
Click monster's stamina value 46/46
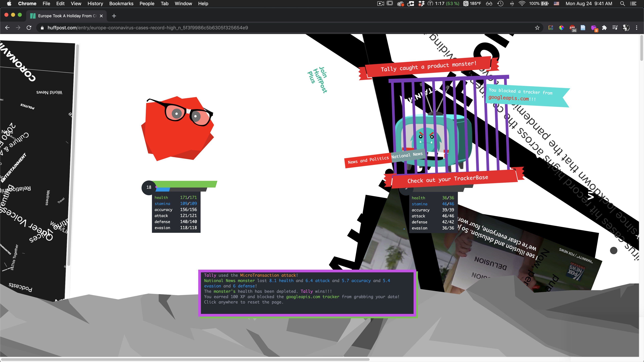coord(448,204)
